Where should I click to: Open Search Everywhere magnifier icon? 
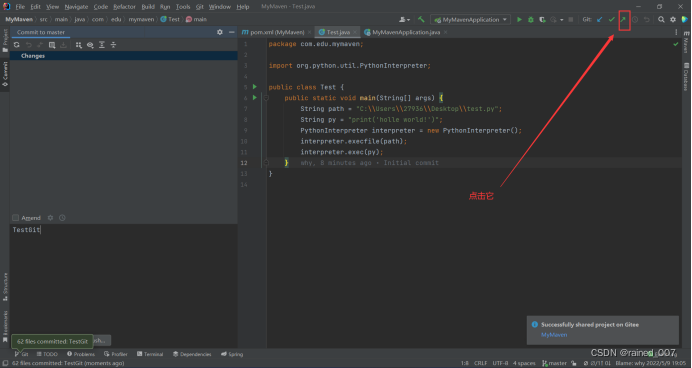661,19
